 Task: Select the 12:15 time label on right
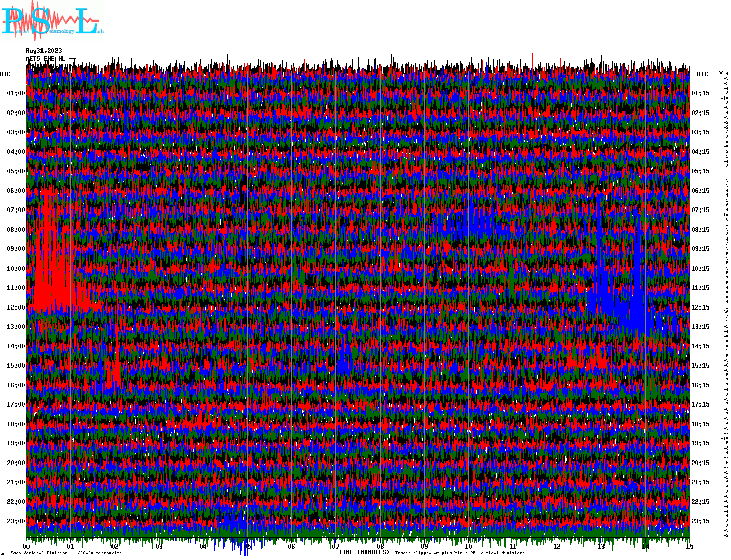[700, 307]
